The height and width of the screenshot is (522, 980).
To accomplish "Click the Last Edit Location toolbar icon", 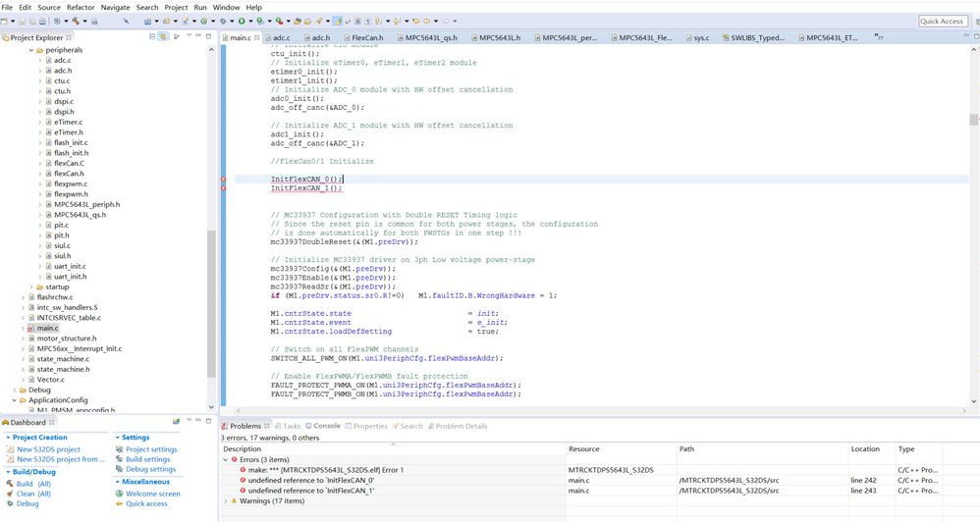I will click(x=415, y=22).
